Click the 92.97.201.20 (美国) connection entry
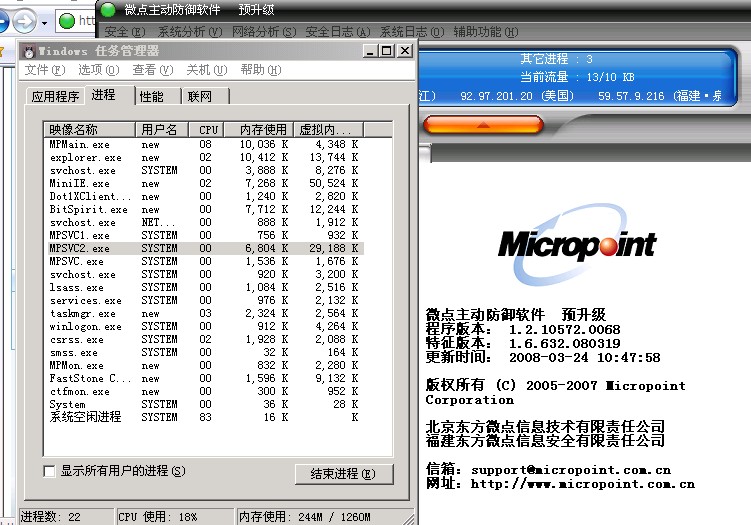 [x=517, y=96]
